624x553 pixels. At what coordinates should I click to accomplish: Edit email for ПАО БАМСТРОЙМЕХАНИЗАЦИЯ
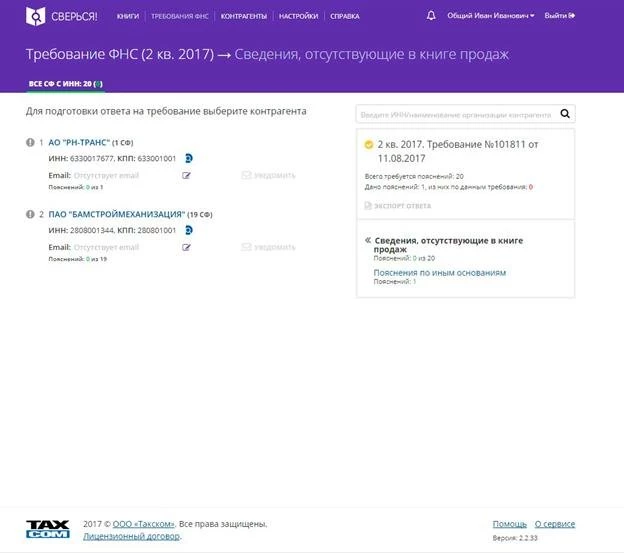[x=186, y=247]
